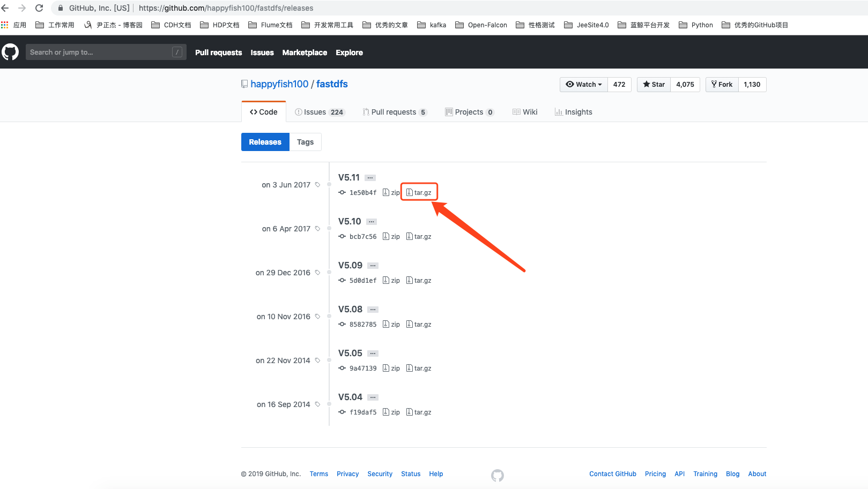Download V5.11 zip archive
Image resolution: width=868 pixels, height=489 pixels.
click(x=391, y=193)
